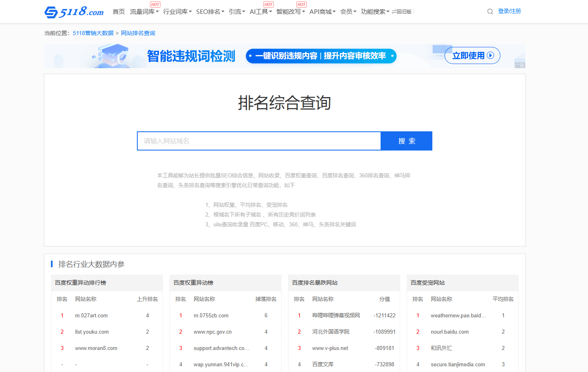Viewport: 588px width, 372px height.
Task: Open the 功能搜索 dropdown
Action: [x=373, y=11]
